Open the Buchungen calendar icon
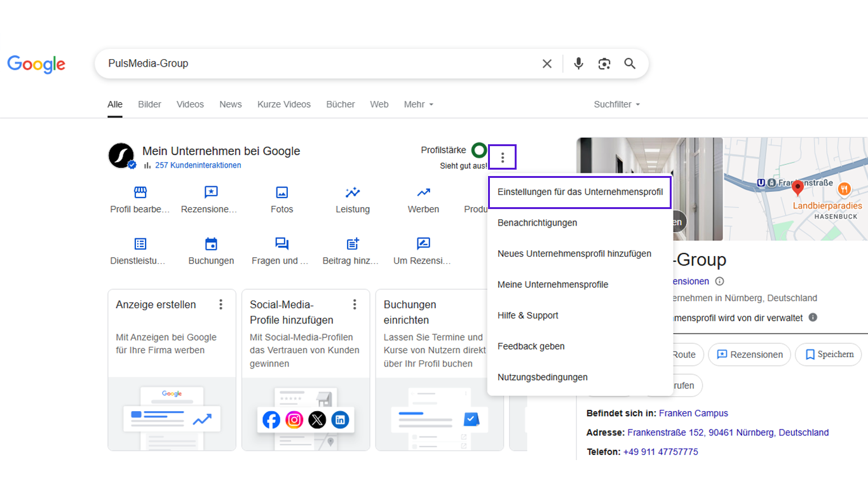 [211, 244]
